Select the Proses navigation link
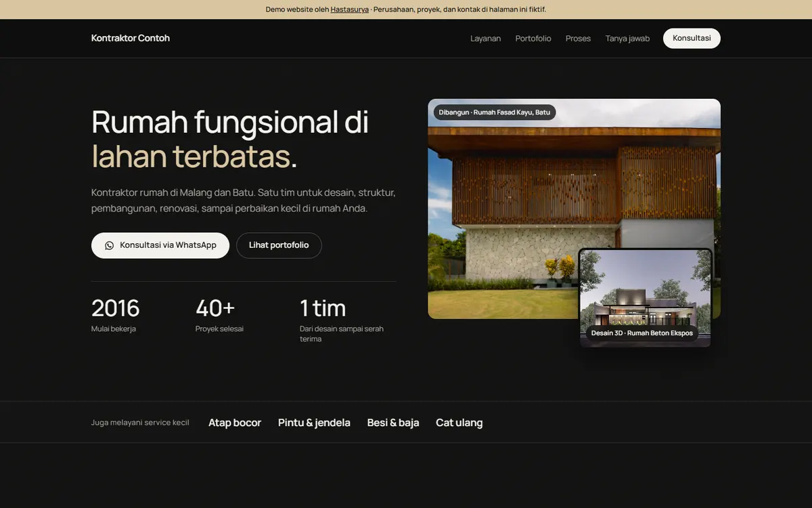The height and width of the screenshot is (508, 812). point(579,39)
